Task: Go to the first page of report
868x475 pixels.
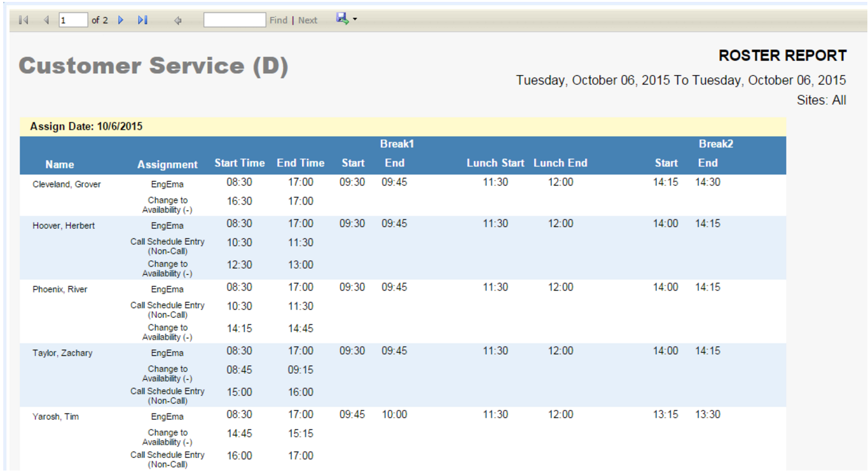Action: (24, 20)
